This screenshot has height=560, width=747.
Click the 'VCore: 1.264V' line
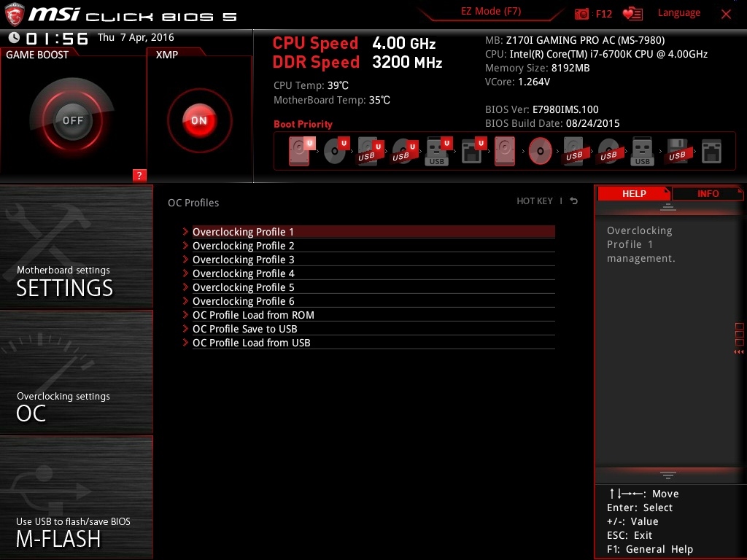[517, 82]
